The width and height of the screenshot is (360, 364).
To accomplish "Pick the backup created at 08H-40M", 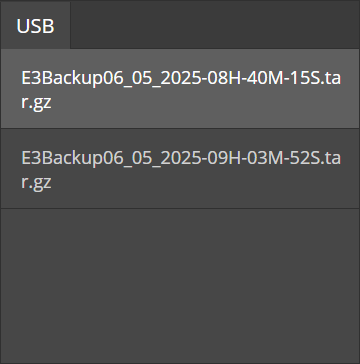I will (x=180, y=88).
